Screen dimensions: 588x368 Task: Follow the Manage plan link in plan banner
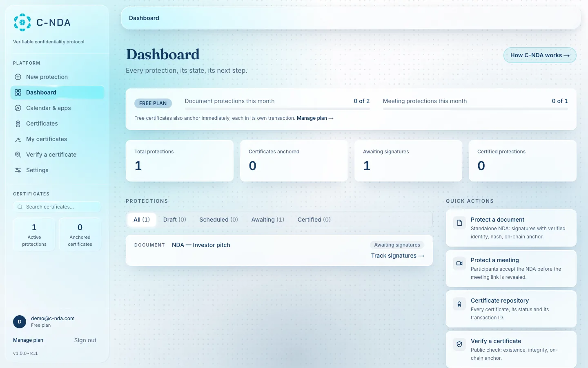click(x=315, y=118)
